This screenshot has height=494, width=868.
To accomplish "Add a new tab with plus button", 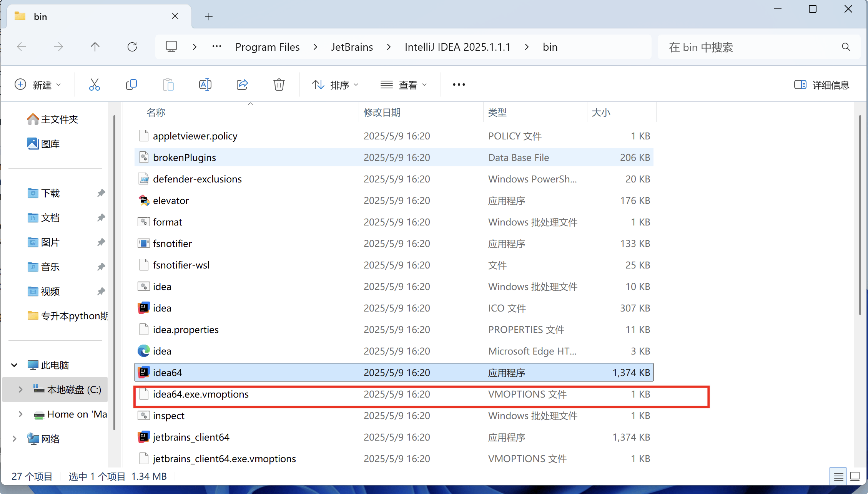I will [209, 17].
